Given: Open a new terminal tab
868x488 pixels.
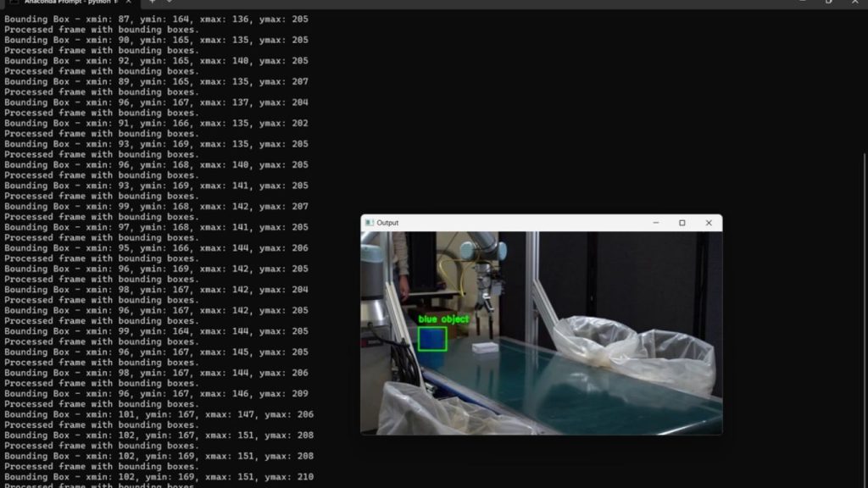Looking at the screenshot, I should click(153, 3).
